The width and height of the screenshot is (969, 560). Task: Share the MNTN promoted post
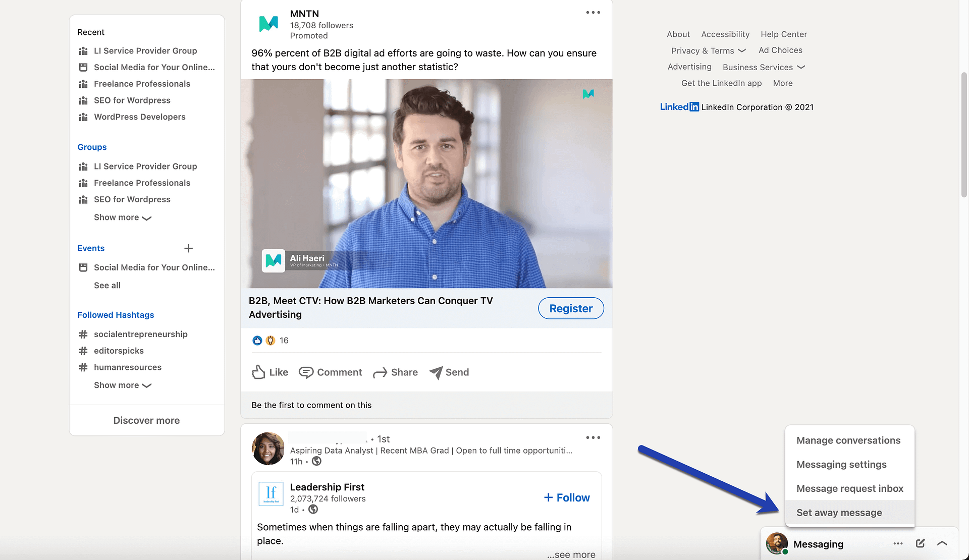[x=396, y=372]
